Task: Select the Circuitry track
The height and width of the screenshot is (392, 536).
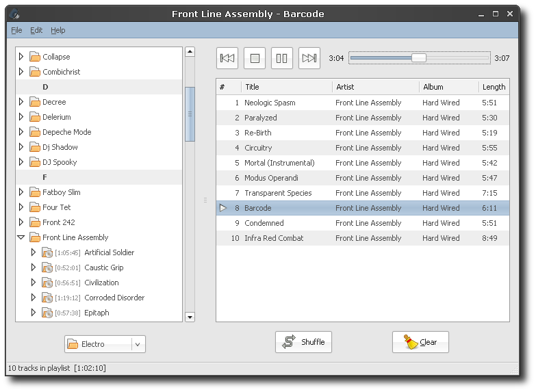Action: point(363,148)
